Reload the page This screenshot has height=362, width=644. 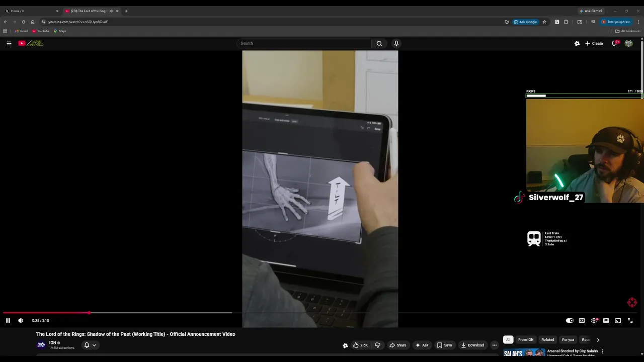[23, 22]
